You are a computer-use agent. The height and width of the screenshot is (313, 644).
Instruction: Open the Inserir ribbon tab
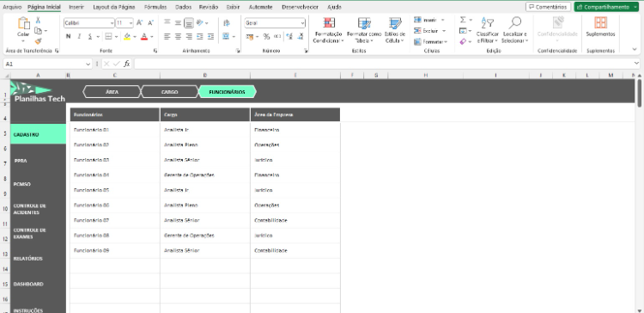pos(76,7)
